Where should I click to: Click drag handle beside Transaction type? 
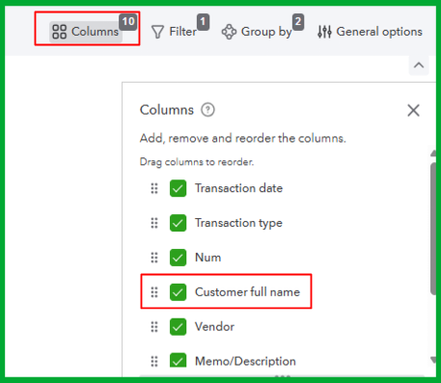(154, 223)
